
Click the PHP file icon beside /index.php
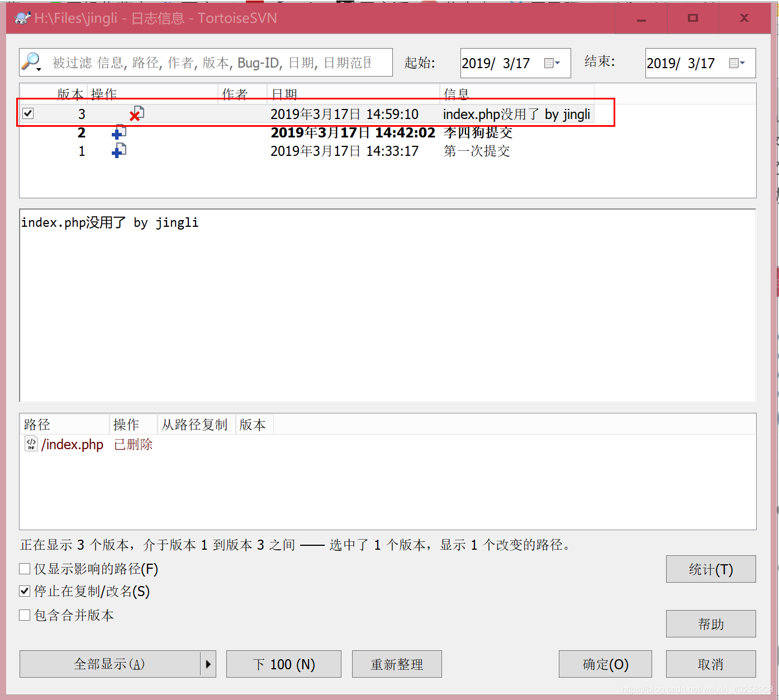pyautogui.click(x=31, y=444)
